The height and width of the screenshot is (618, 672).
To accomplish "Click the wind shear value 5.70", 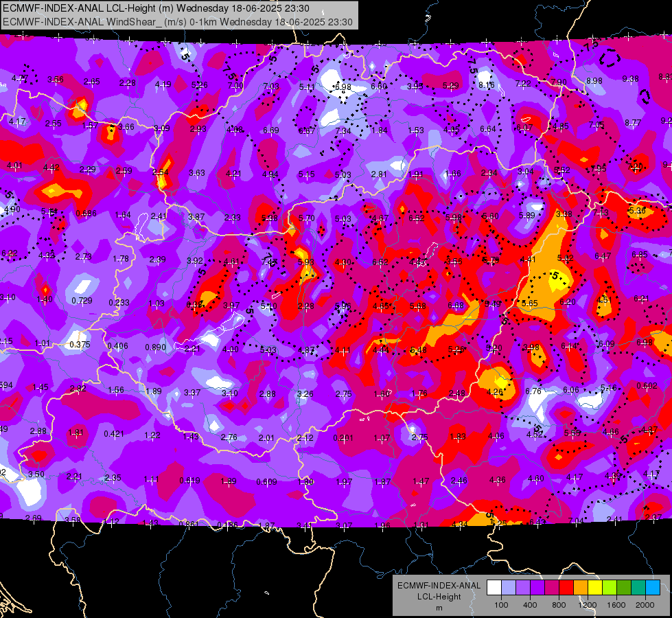I will (306, 218).
